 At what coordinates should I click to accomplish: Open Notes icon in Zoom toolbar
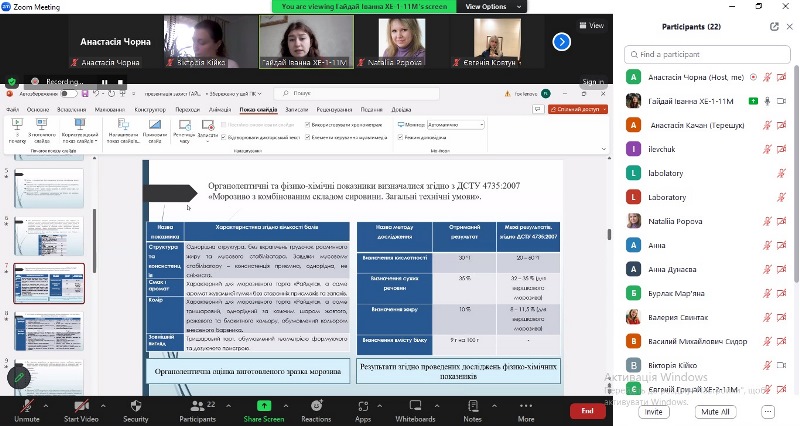tap(472, 406)
